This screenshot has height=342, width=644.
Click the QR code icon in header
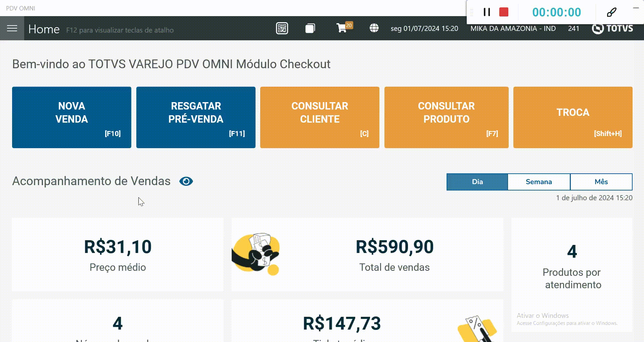[282, 29]
